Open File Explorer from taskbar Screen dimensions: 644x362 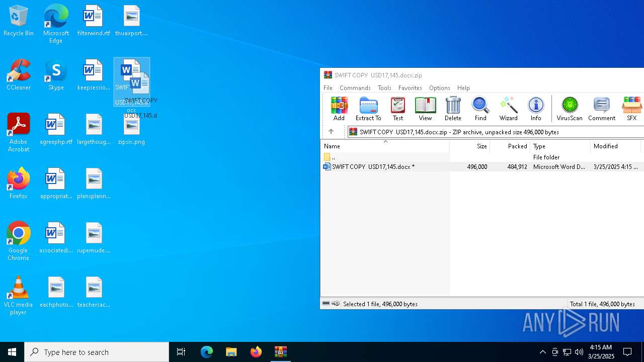[231, 352]
